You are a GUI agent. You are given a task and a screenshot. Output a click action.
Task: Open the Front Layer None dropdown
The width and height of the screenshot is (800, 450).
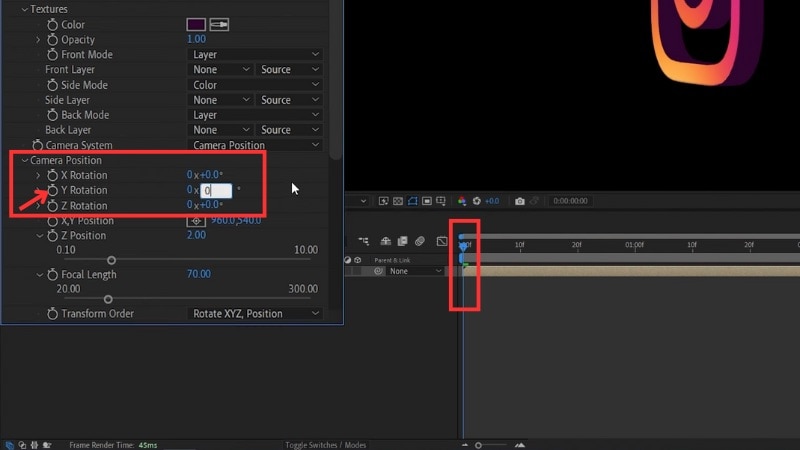[x=220, y=69]
